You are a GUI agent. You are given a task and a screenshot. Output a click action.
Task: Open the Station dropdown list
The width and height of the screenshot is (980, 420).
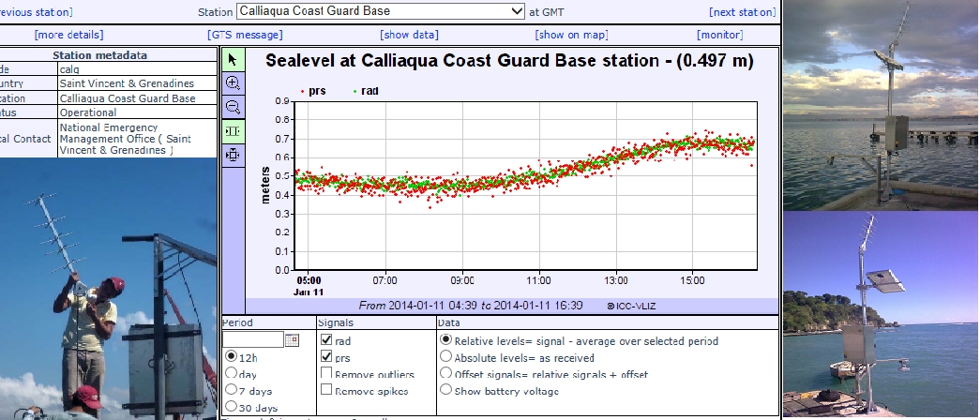click(380, 11)
